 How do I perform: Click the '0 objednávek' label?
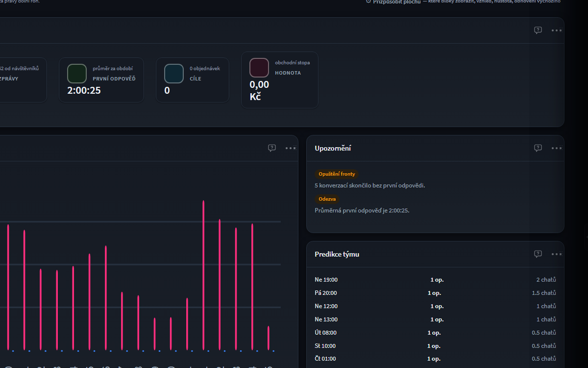tap(205, 68)
